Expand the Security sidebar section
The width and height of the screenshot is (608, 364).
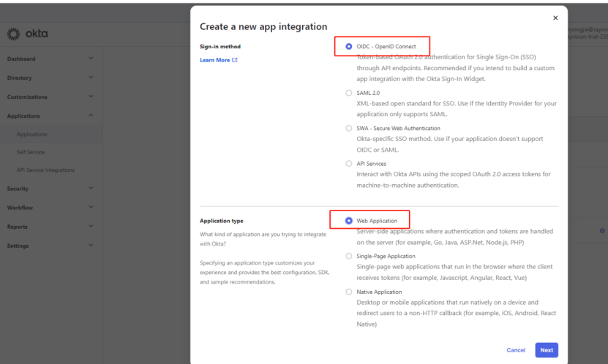(91, 189)
